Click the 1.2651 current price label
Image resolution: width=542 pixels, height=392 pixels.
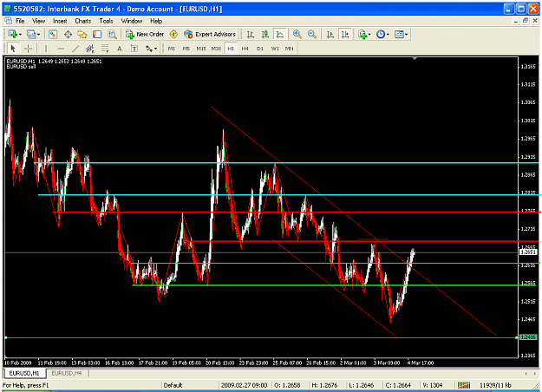[x=528, y=252]
